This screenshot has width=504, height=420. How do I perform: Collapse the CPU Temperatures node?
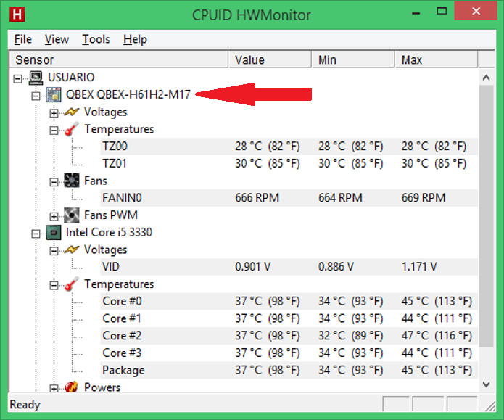tap(54, 285)
